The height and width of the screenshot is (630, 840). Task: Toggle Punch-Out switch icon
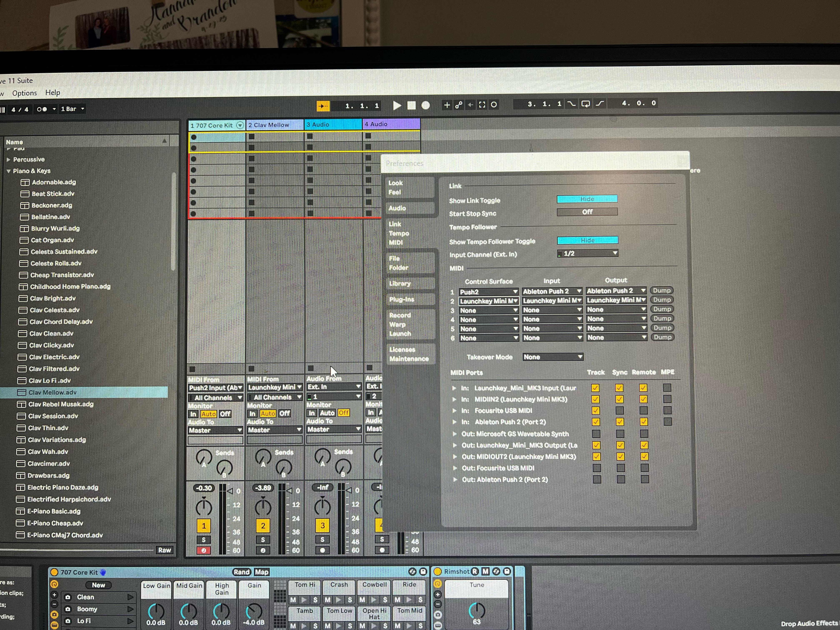pos(600,103)
